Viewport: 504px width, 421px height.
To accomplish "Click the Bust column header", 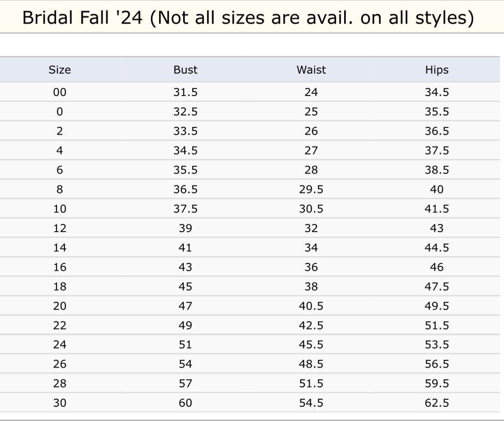I will point(185,70).
